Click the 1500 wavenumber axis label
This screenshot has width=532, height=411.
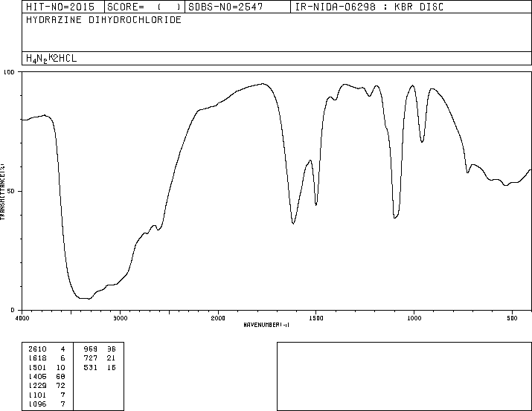tap(316, 318)
